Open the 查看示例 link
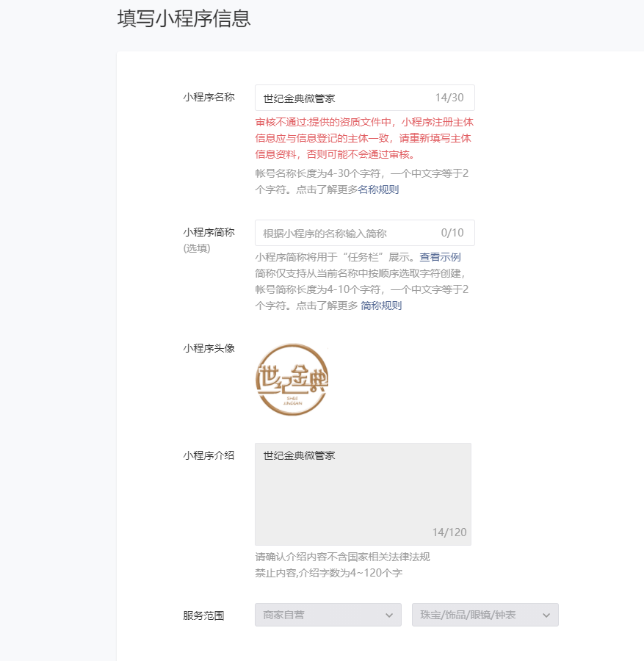Viewport: 644px width, 661px height. [x=440, y=257]
